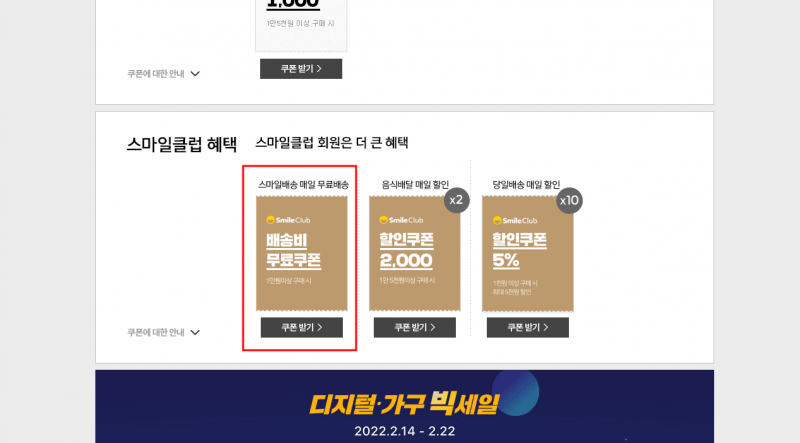Get the 할인쿠폰 5% coupon

coord(528,328)
